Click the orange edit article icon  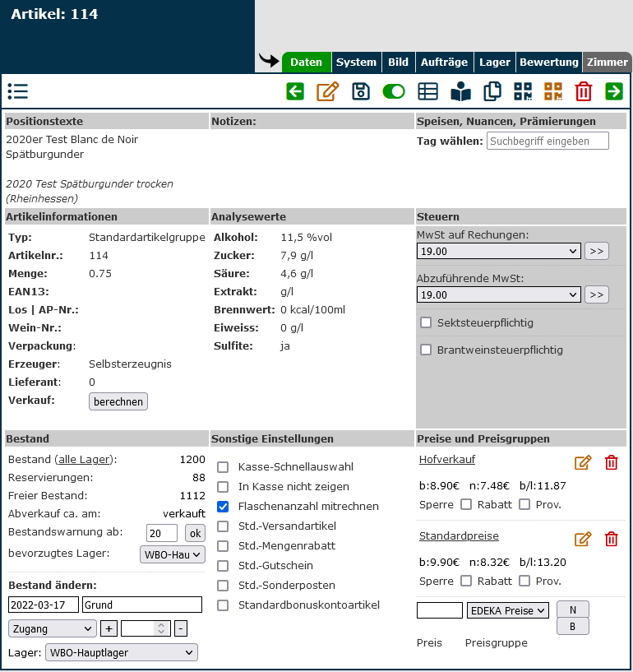coord(327,91)
